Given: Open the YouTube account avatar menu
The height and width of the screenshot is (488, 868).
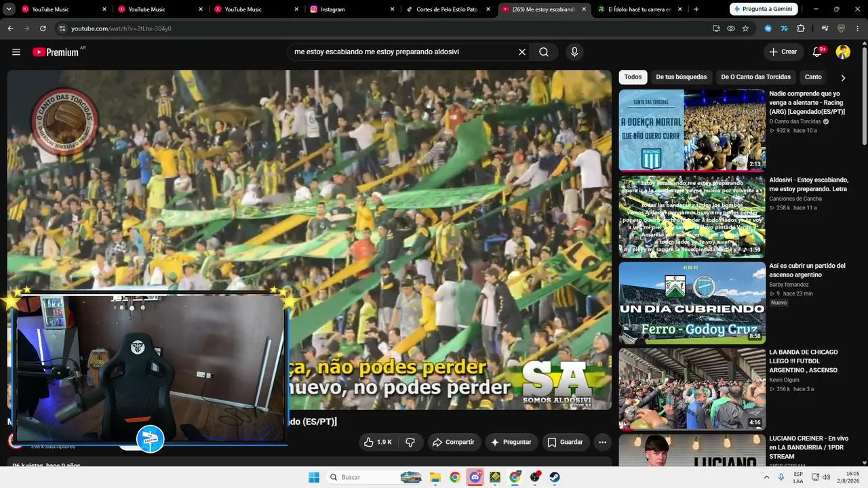Looking at the screenshot, I should 843,52.
